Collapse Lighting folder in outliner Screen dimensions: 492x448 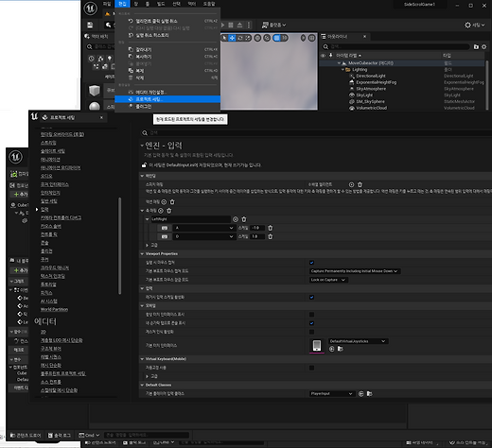coord(343,70)
